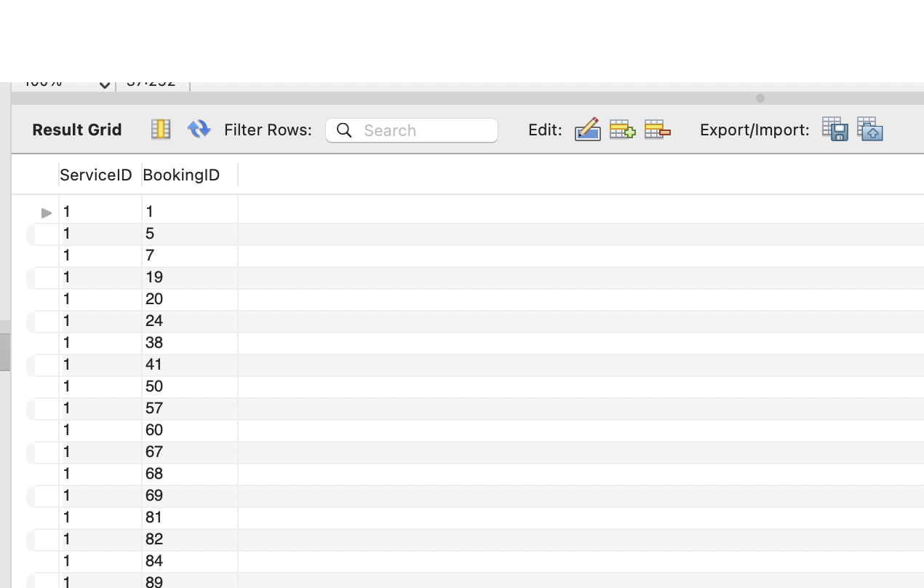Delete the selected rows
The width and height of the screenshot is (924, 588).
tap(656, 129)
